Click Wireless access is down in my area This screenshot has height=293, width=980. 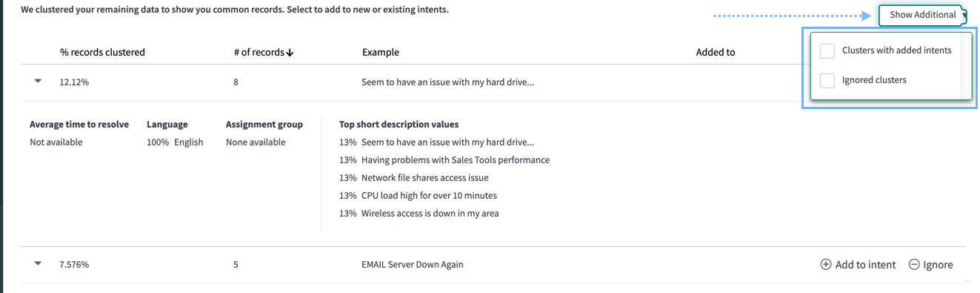click(x=430, y=213)
